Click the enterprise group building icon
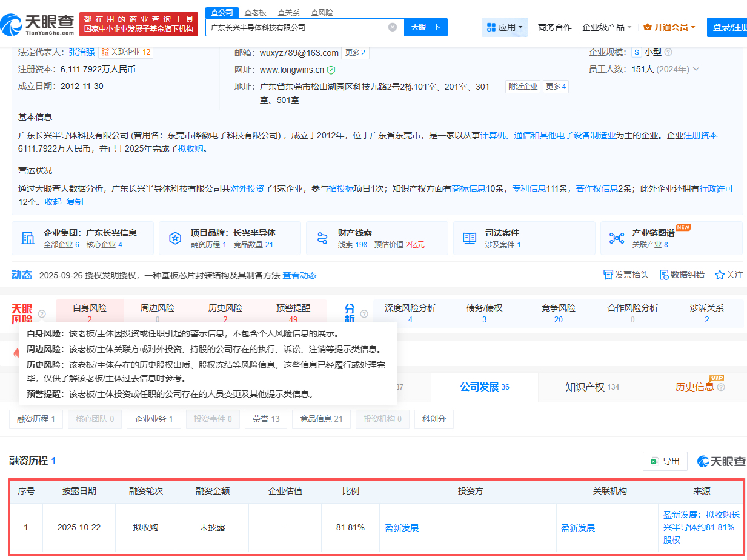This screenshot has width=747, height=560. (28, 238)
